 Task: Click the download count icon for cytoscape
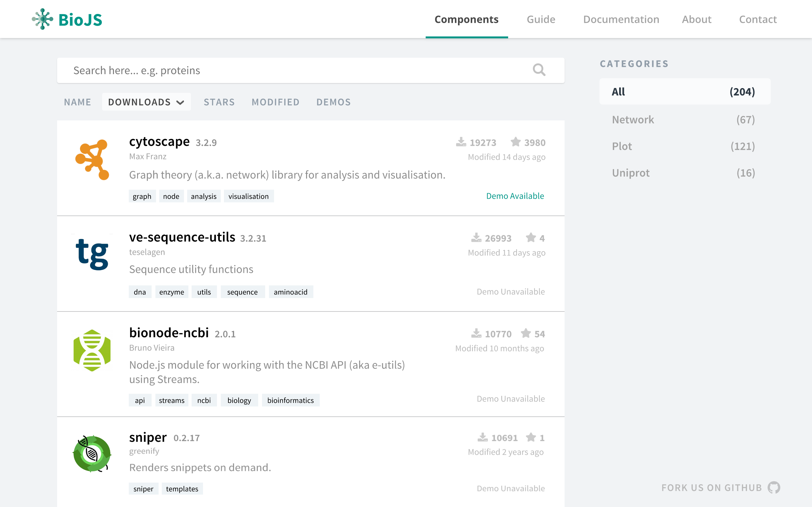click(x=461, y=142)
